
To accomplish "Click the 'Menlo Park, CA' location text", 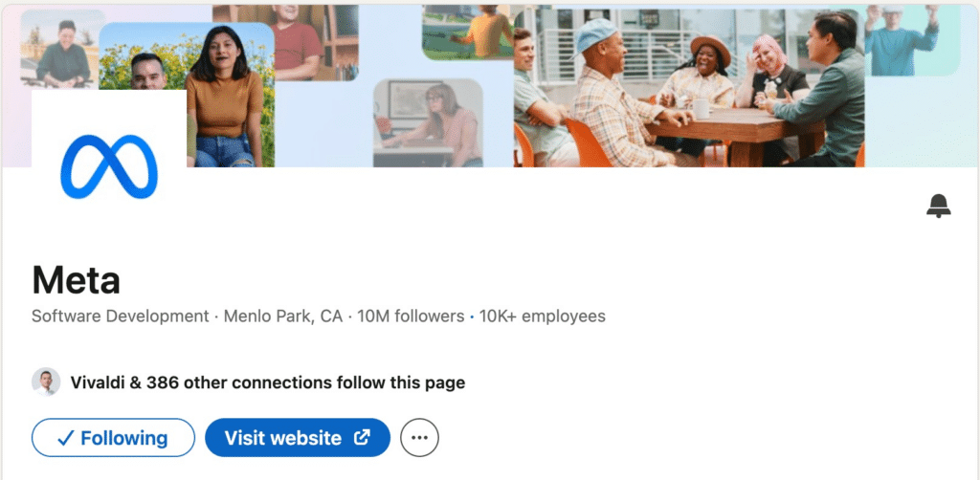I will [x=283, y=316].
